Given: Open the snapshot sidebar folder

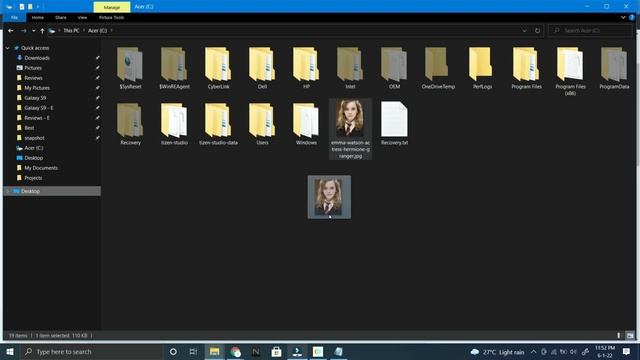Looking at the screenshot, I should point(34,138).
